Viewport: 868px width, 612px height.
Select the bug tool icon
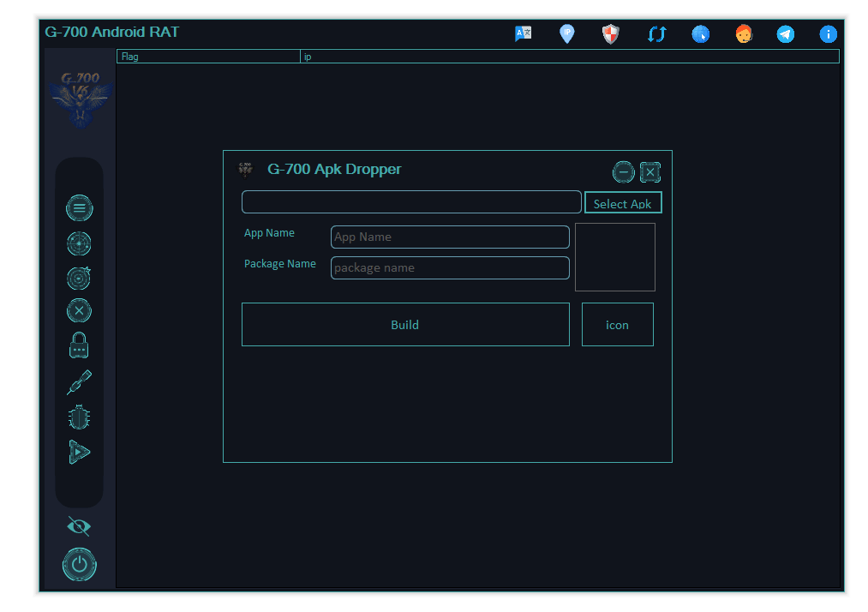79,416
